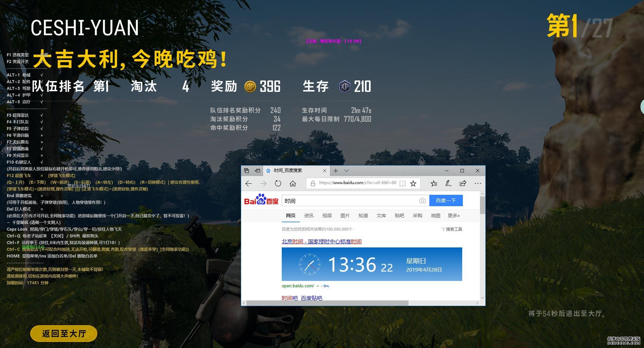The width and height of the screenshot is (644, 348).
Task: Click the analog clock icon in result
Action: 310,265
